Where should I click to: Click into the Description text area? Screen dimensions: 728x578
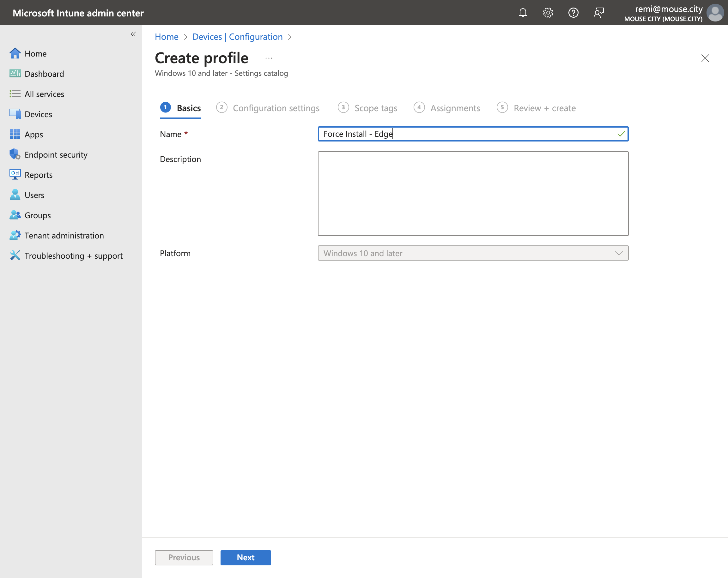pos(473,193)
